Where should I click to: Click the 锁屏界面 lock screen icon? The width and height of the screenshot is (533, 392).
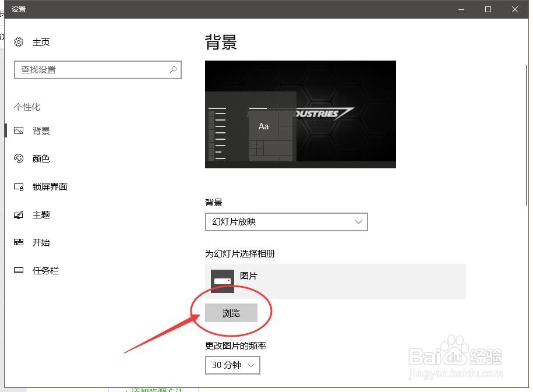tap(19, 186)
